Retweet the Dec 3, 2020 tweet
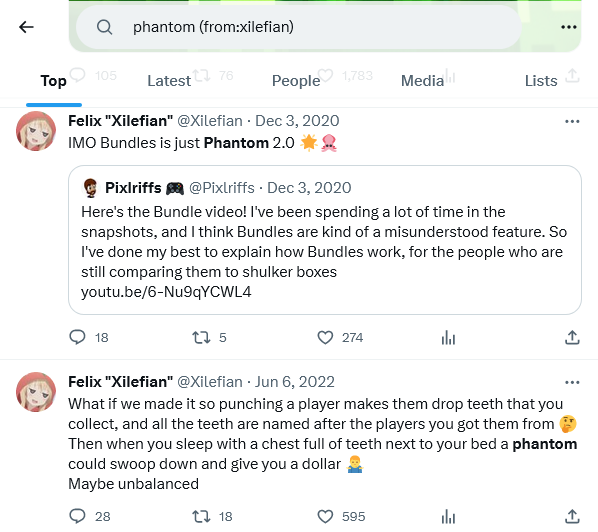This screenshot has height=532, width=598. (201, 338)
